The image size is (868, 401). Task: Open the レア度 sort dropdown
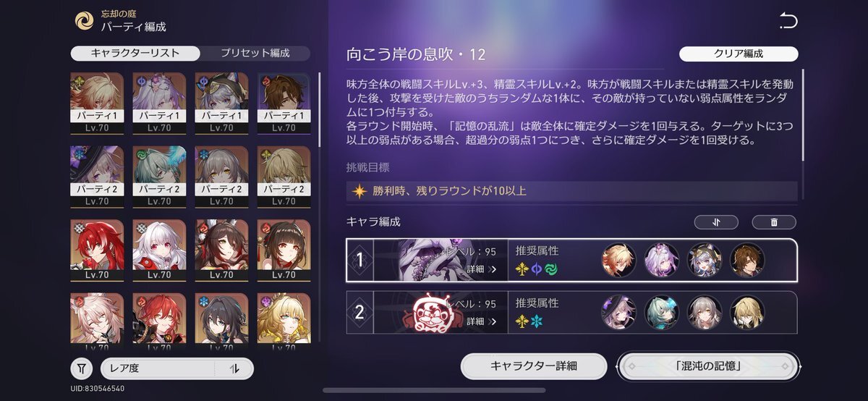point(177,368)
